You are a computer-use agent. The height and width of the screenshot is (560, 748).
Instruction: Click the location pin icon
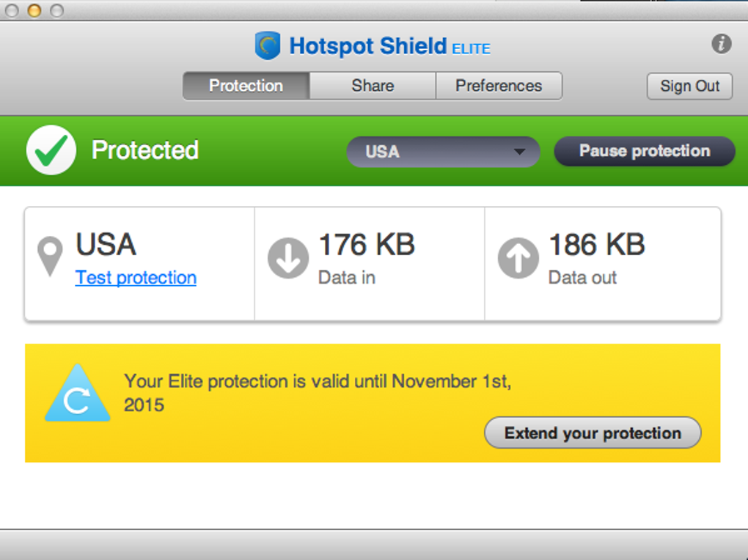pyautogui.click(x=50, y=257)
